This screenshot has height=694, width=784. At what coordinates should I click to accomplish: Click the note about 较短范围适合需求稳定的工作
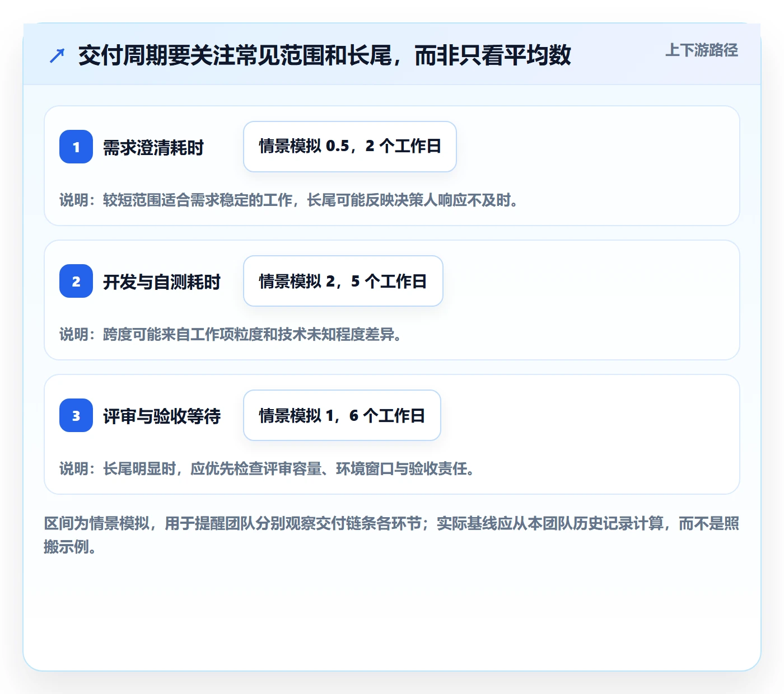click(289, 200)
